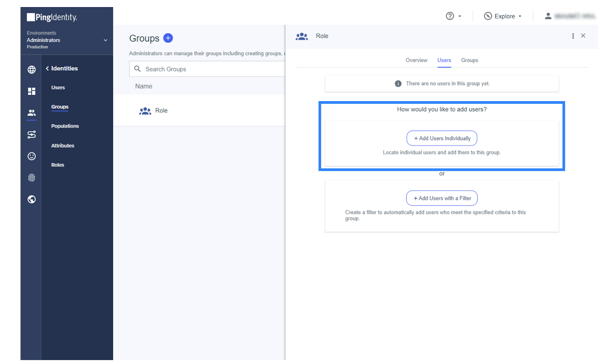Click the Add Users Individually button

coord(442,138)
